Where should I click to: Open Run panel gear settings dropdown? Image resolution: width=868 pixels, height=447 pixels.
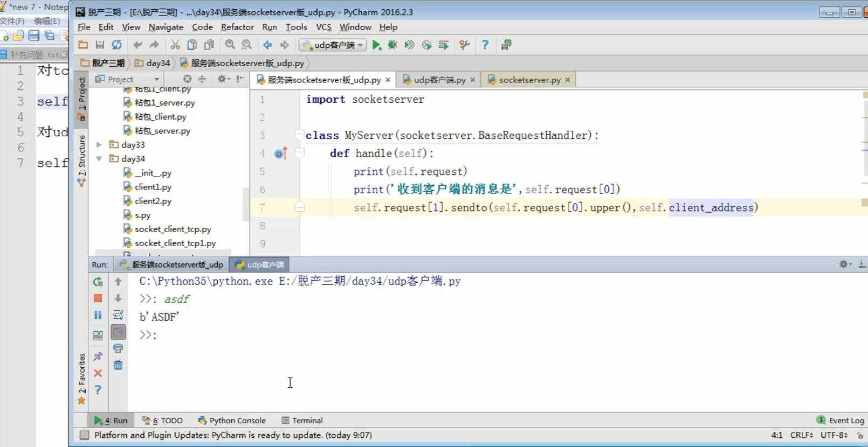tap(845, 264)
